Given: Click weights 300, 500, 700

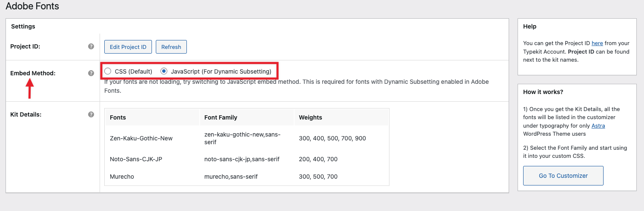Looking at the screenshot, I should coord(318,176).
